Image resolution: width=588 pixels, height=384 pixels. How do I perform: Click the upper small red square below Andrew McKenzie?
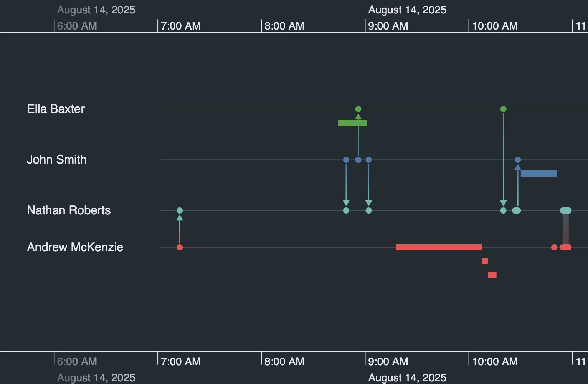(x=485, y=261)
